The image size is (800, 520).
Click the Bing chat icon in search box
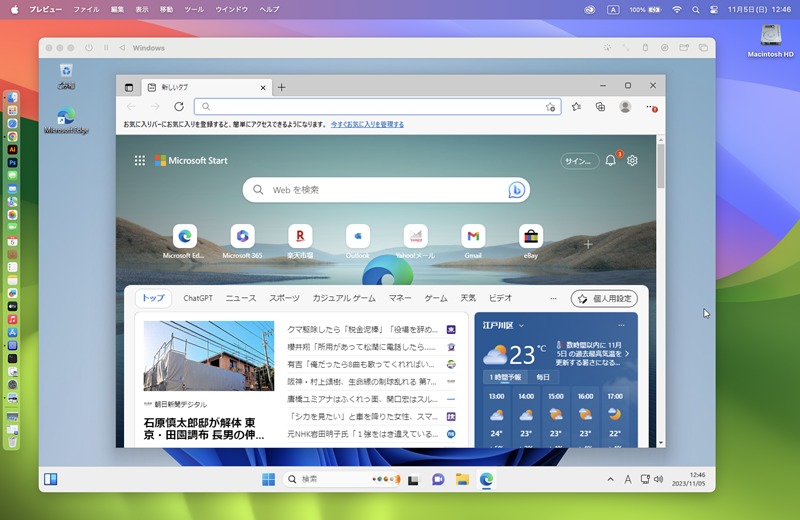[x=516, y=190]
